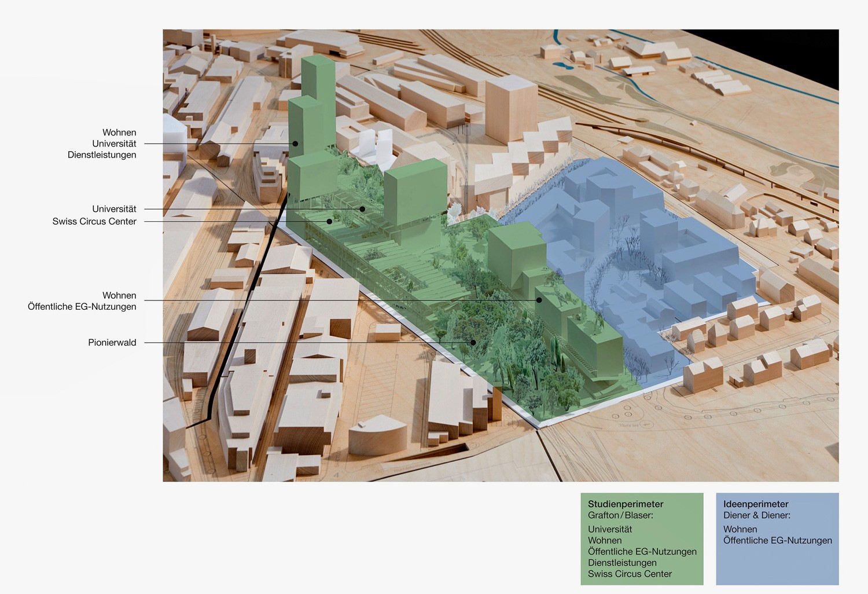868x594 pixels.
Task: Click the dot marker for the Pionierwald forest
Action: tap(473, 343)
